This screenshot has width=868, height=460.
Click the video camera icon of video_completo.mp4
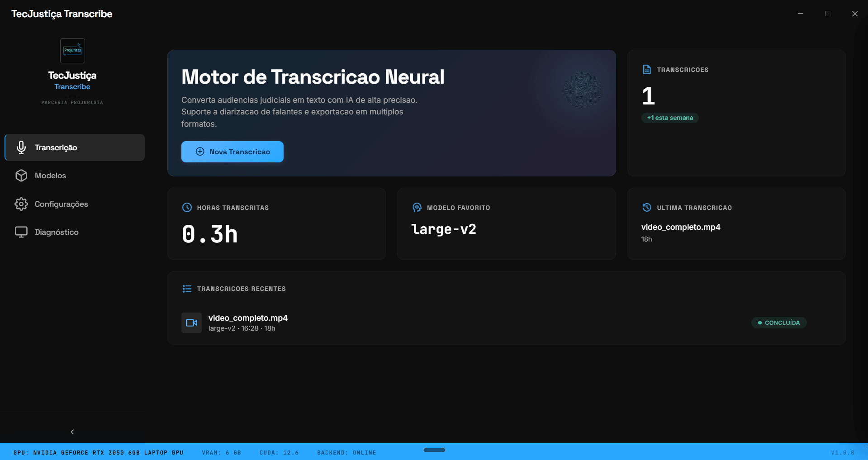tap(191, 322)
